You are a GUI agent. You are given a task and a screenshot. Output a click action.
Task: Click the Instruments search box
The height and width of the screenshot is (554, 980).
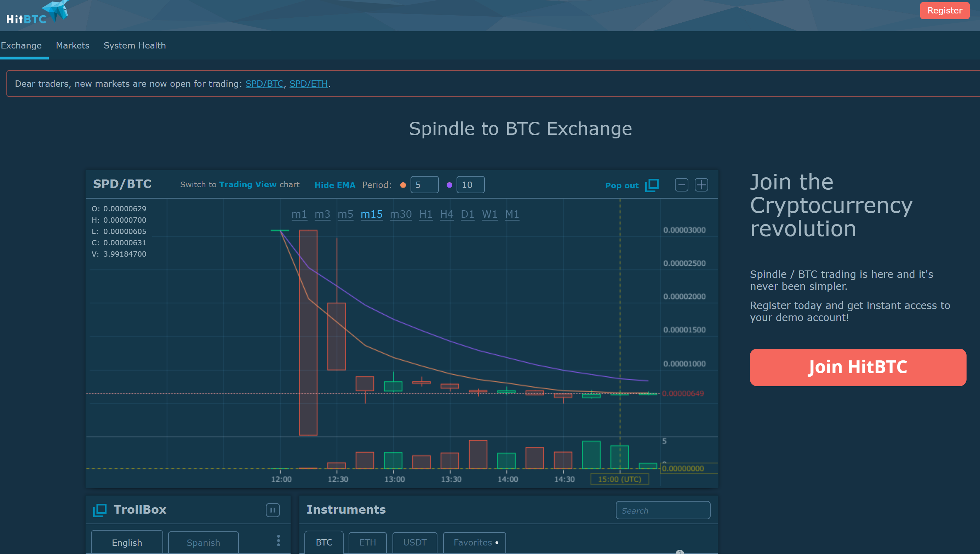click(x=663, y=510)
